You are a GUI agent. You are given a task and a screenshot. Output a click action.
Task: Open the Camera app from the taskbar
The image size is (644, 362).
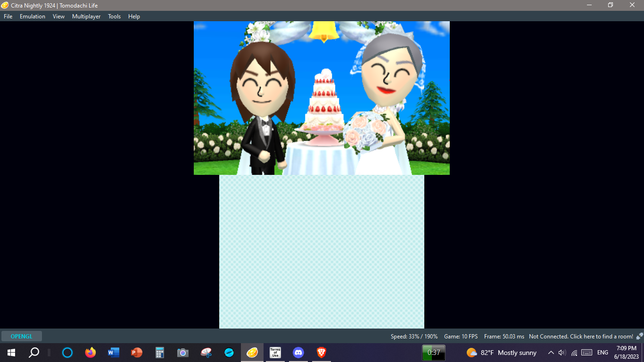183,353
